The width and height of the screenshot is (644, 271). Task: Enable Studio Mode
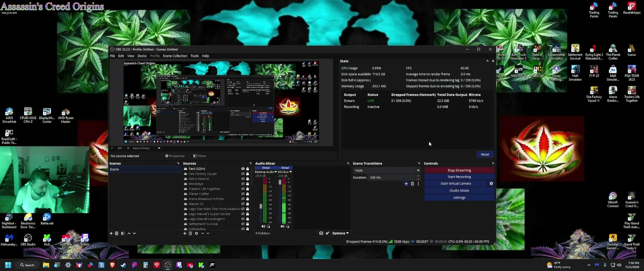tap(459, 190)
